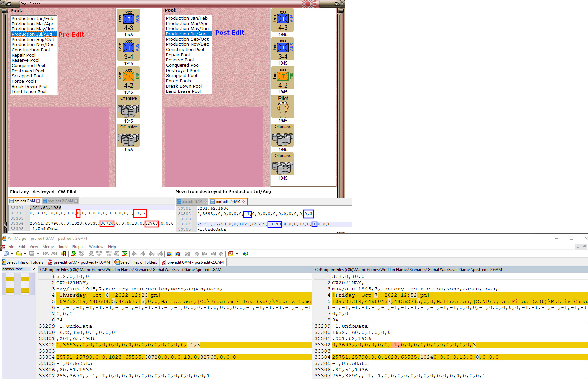This screenshot has width=588, height=379.
Task: Go to Last Difference icon
Action: (x=124, y=254)
